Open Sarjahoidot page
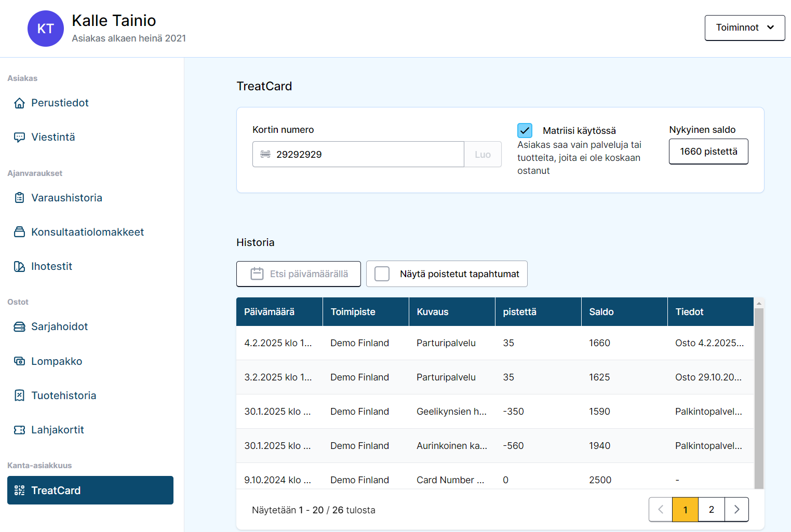This screenshot has height=532, width=791. [x=90, y=326]
